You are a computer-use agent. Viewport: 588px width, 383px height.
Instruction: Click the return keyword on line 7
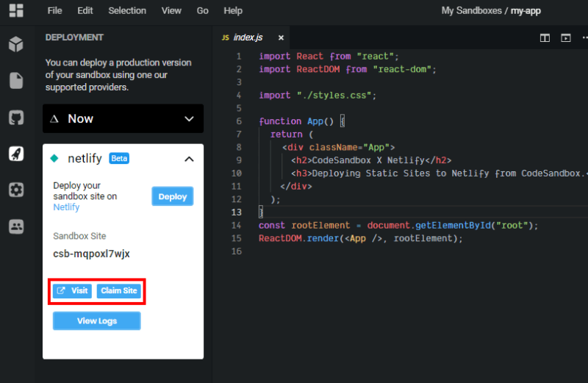pos(287,135)
